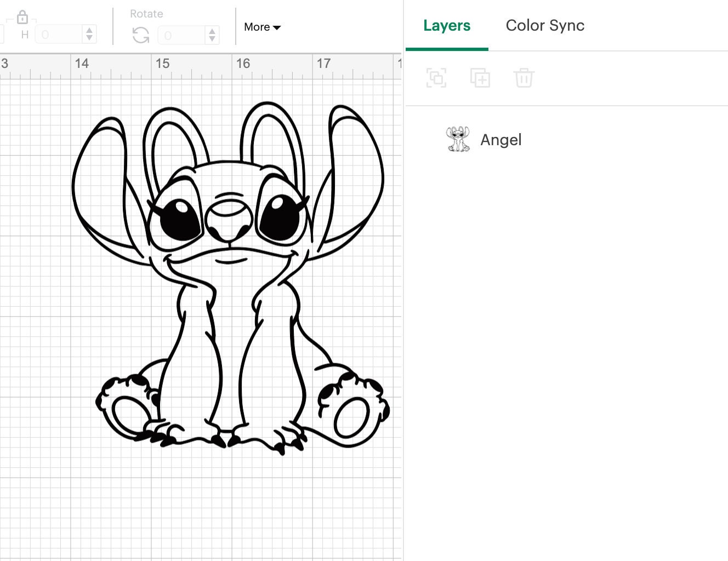The width and height of the screenshot is (728, 561).
Task: Click the lock aspect ratio padlock icon
Action: click(x=22, y=16)
